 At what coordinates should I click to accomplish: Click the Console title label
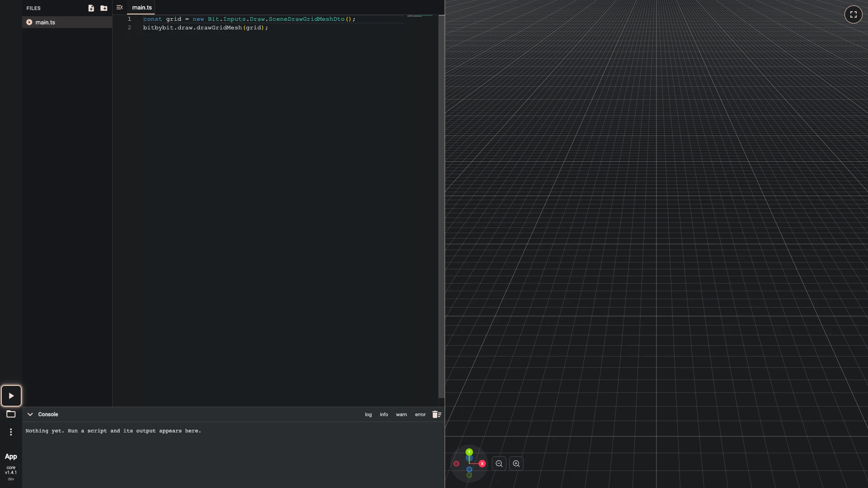48,414
